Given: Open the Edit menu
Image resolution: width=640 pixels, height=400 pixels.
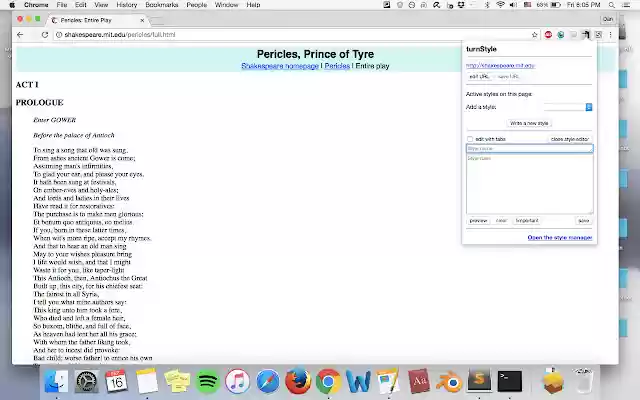Looking at the screenshot, I should [x=80, y=5].
